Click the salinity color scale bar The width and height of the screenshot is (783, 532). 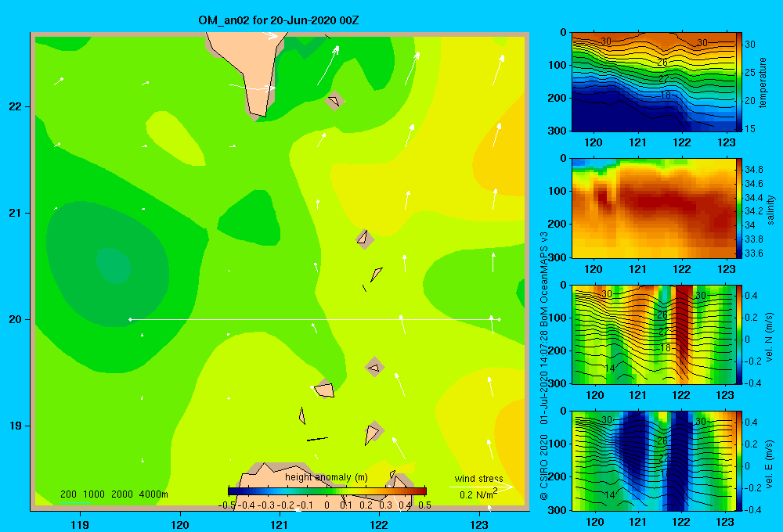coord(739,208)
